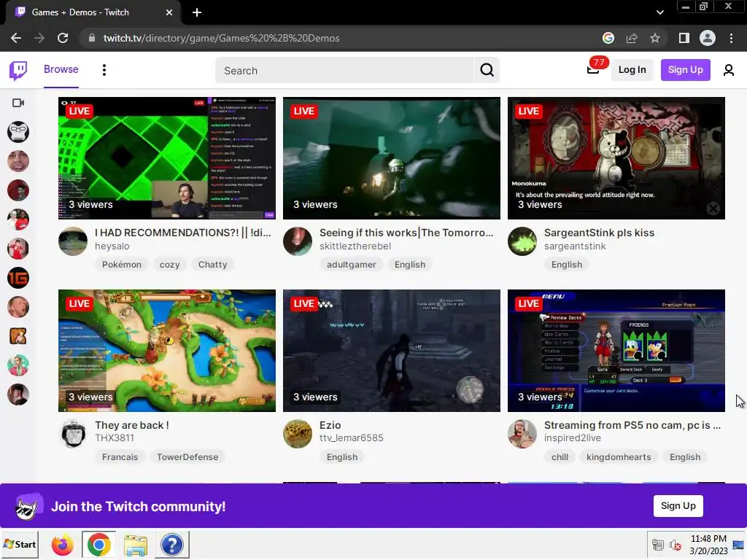Click the followed channels camera icon in sidebar
The height and width of the screenshot is (560, 747).
pyautogui.click(x=18, y=103)
